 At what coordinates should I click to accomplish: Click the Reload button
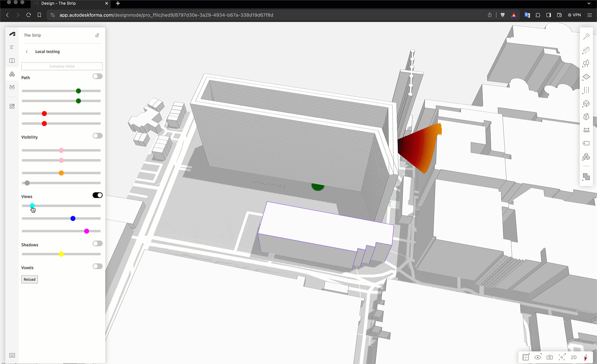30,279
